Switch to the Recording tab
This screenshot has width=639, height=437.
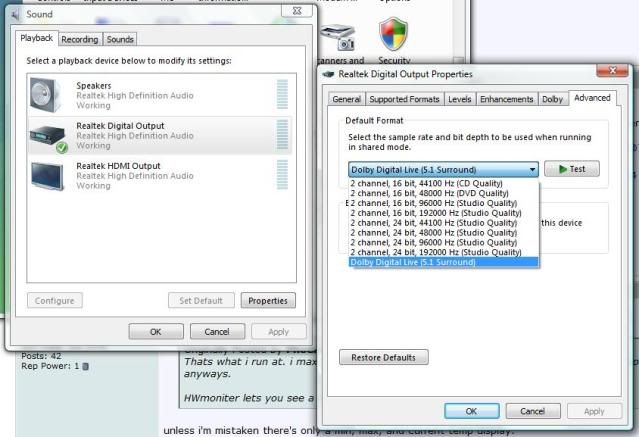click(80, 40)
